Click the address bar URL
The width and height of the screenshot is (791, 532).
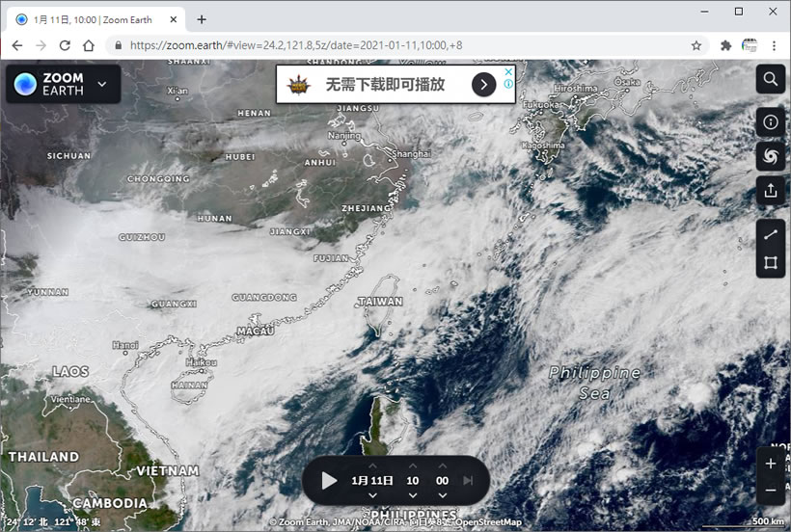296,45
